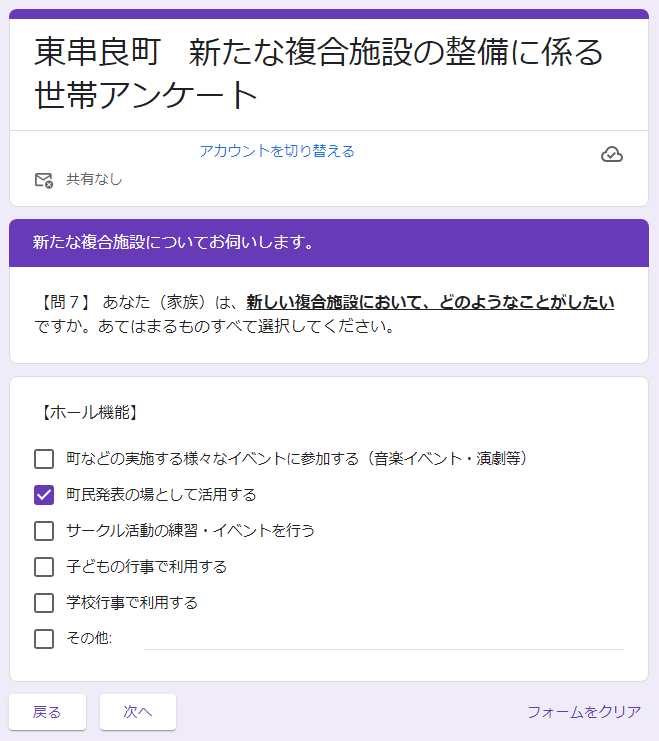Image resolution: width=659 pixels, height=741 pixels.
Task: Click the その他 text input field
Action: pyautogui.click(x=383, y=638)
